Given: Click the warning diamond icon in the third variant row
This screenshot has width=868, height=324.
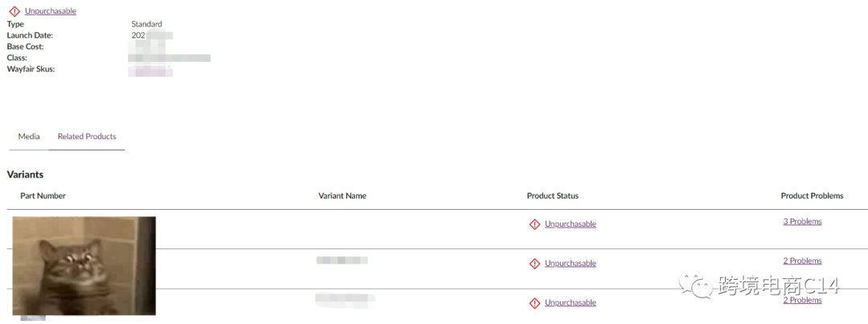Looking at the screenshot, I should (x=534, y=303).
